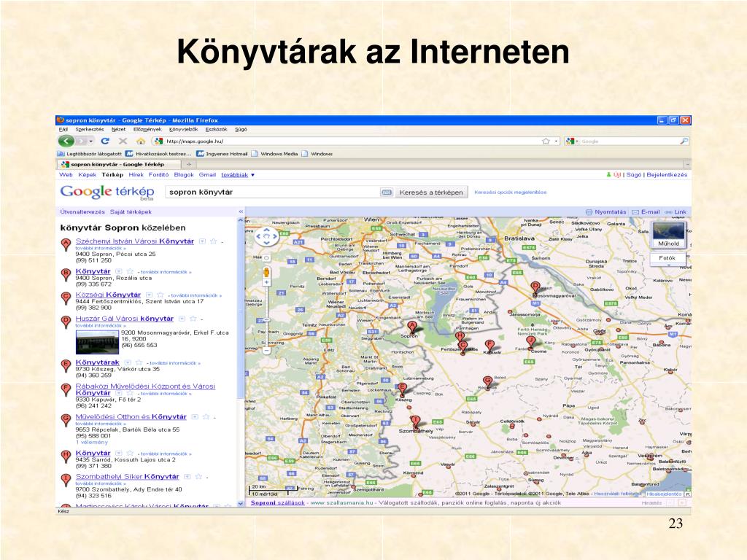Open the dropdown beside Huszár Gál Városi könyvtár

tap(182, 319)
